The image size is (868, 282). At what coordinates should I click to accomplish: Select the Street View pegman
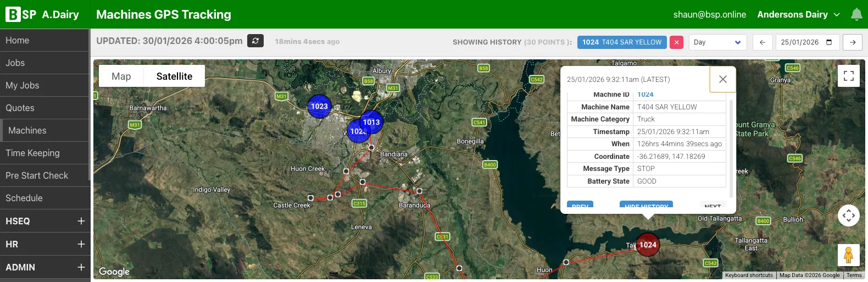(x=849, y=255)
